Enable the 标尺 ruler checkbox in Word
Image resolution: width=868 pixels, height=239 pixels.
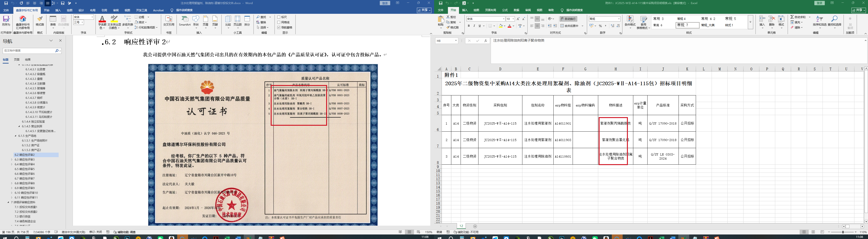tap(279, 17)
